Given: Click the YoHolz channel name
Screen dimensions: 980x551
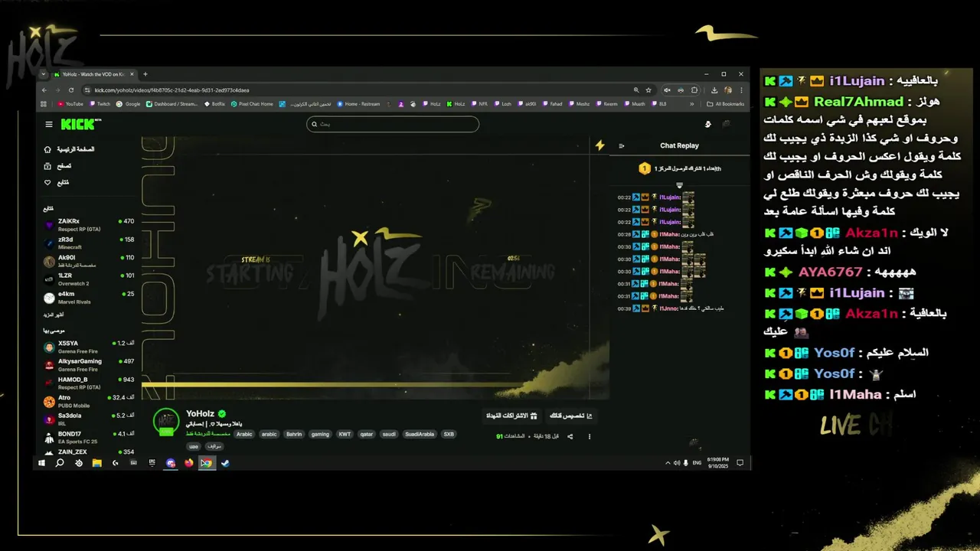Looking at the screenshot, I should 201,413.
